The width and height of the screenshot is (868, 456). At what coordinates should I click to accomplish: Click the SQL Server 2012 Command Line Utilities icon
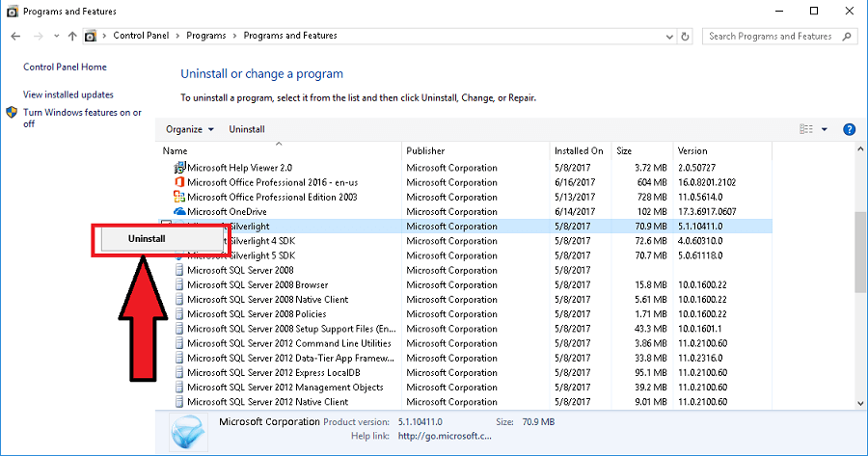pyautogui.click(x=178, y=343)
